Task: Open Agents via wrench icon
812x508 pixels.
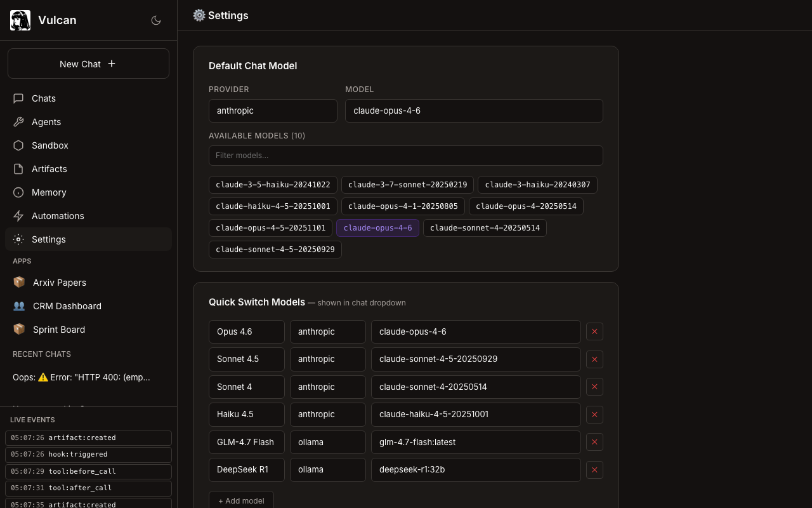Action: coord(18,122)
